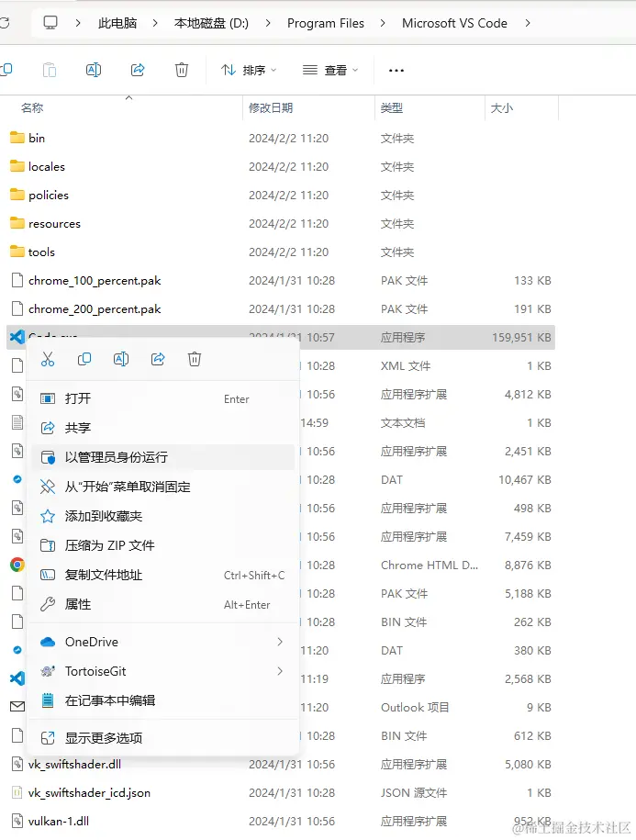Click the Delete trash icon in context menu
Image resolution: width=636 pixels, height=840 pixels.
click(x=195, y=359)
